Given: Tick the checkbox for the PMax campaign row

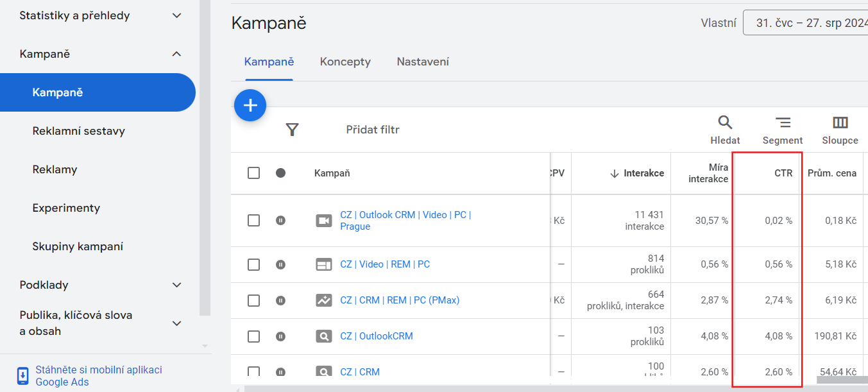Looking at the screenshot, I should [254, 300].
